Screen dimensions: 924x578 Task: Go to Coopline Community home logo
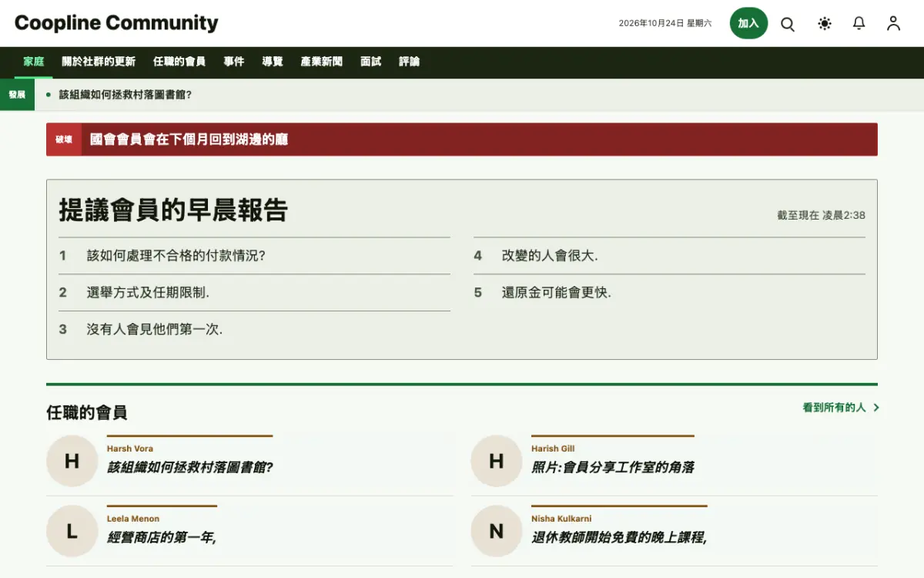[116, 23]
